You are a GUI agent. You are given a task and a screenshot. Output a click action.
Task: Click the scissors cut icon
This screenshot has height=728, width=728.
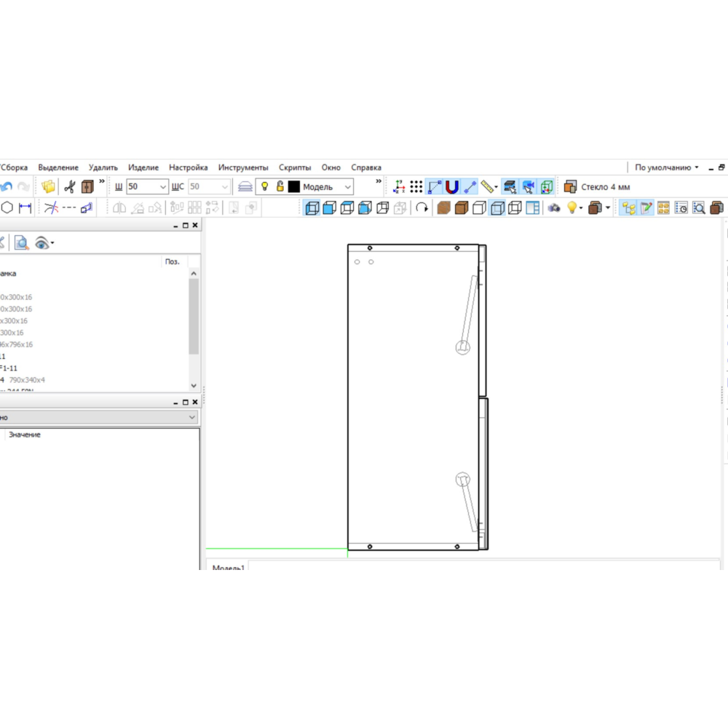(x=69, y=186)
